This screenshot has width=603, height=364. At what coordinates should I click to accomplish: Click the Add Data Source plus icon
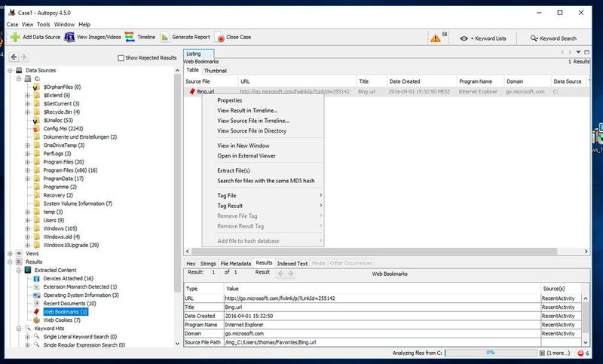click(15, 37)
